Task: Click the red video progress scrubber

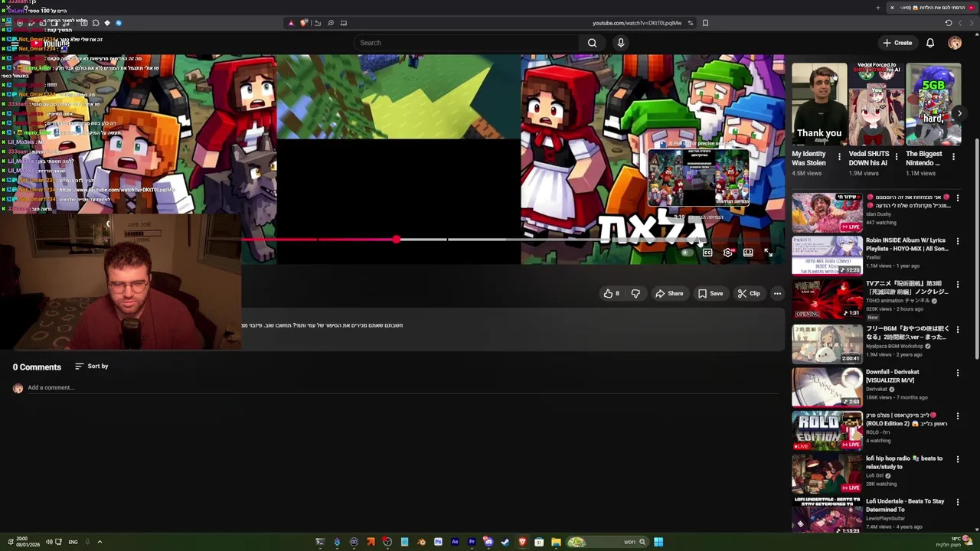Action: tap(396, 240)
